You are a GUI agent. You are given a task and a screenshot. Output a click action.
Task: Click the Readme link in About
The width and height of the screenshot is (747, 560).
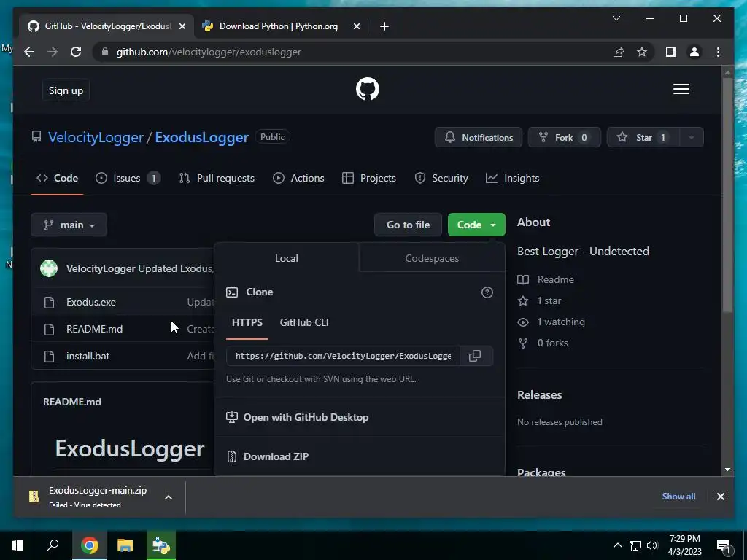tap(555, 279)
